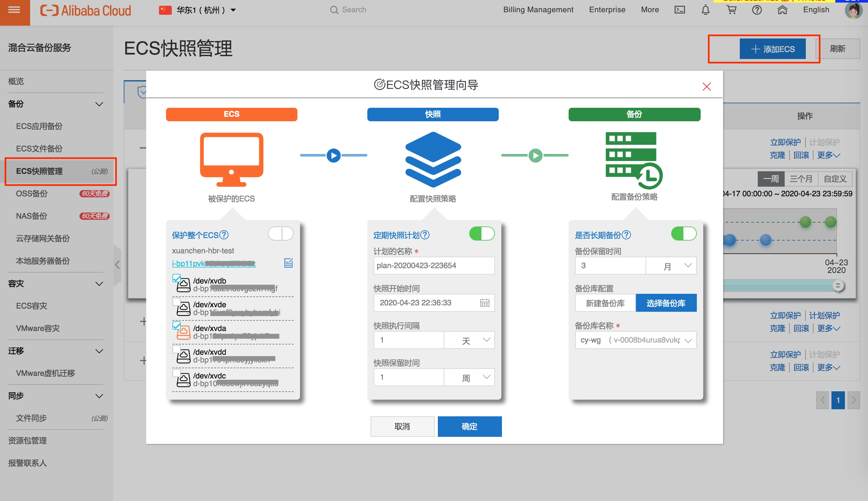Open OSS备份 in the sidebar

tap(32, 193)
